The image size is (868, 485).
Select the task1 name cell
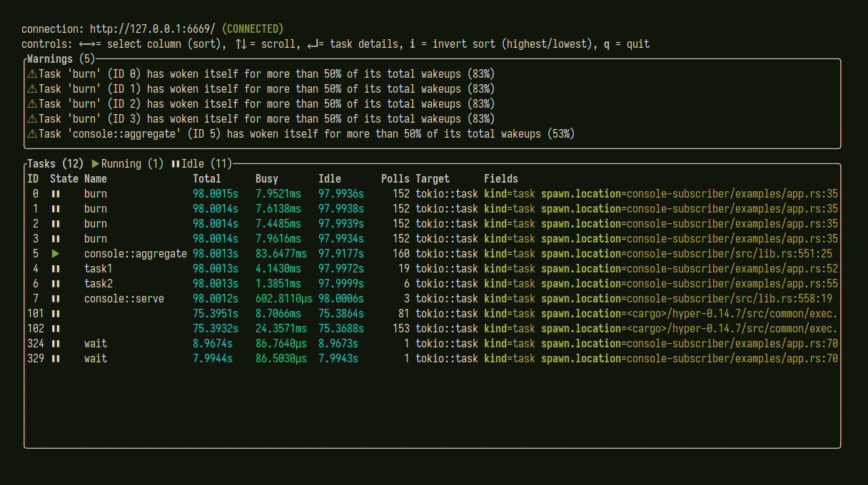99,269
